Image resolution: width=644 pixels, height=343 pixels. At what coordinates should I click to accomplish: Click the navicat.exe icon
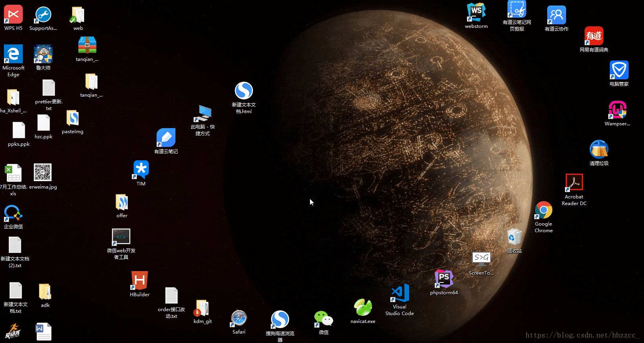click(x=363, y=308)
